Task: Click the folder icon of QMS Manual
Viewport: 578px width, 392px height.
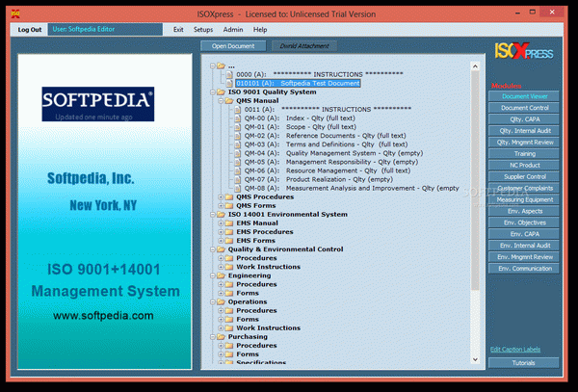Action: point(229,101)
